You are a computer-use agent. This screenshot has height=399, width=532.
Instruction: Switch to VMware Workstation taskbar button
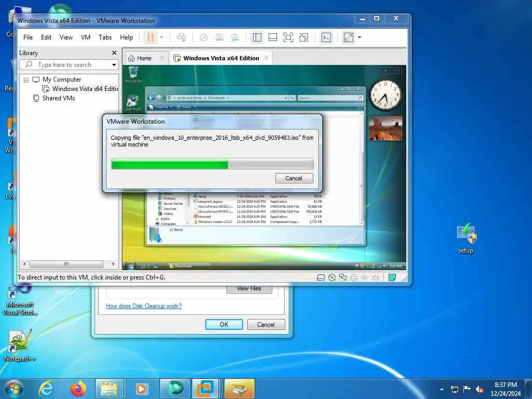tap(206, 389)
